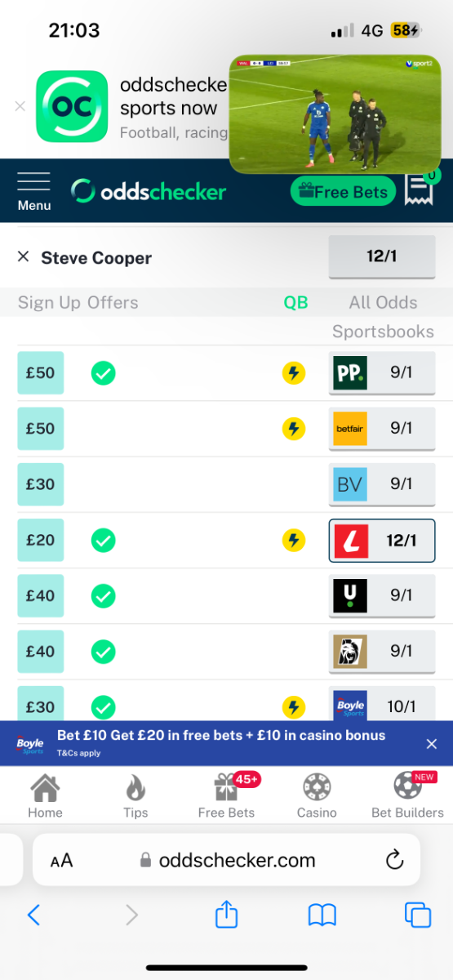Open the Bet Builders tab
Screen dimensions: 453x980
coord(407,796)
